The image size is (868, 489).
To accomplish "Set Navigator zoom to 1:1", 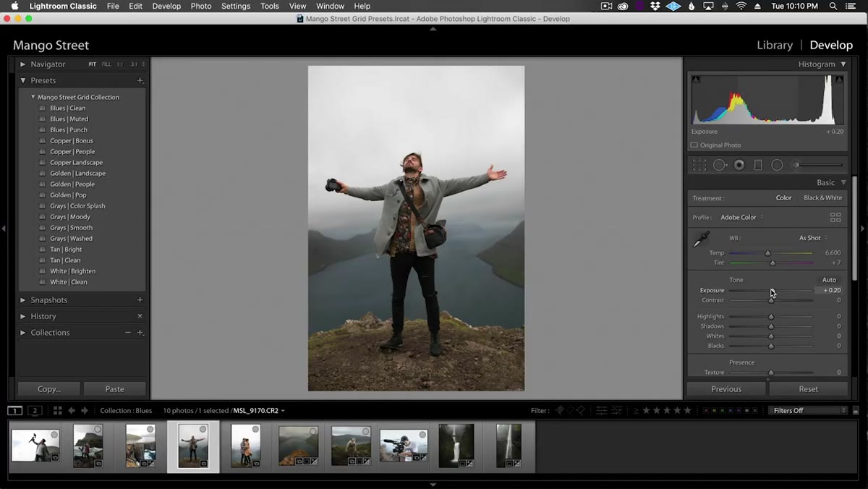I will (x=120, y=64).
